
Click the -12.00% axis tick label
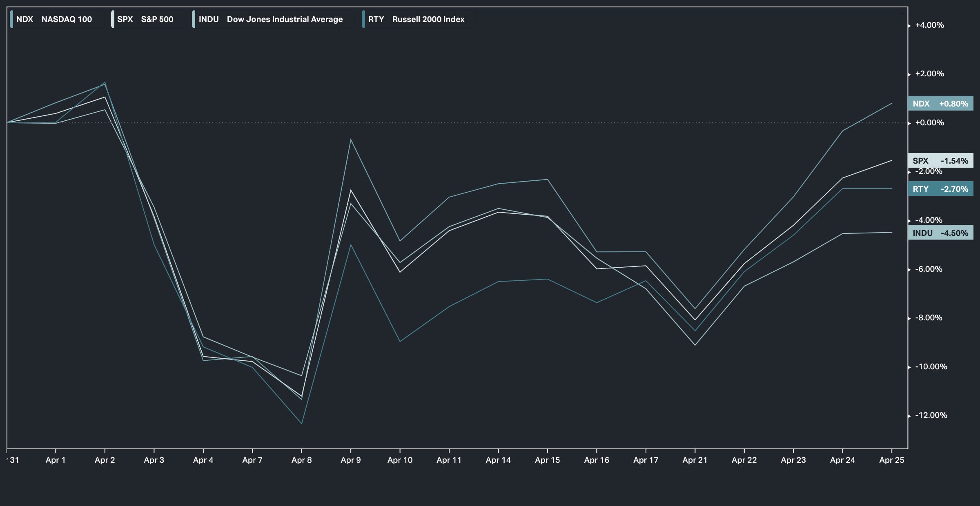point(931,415)
